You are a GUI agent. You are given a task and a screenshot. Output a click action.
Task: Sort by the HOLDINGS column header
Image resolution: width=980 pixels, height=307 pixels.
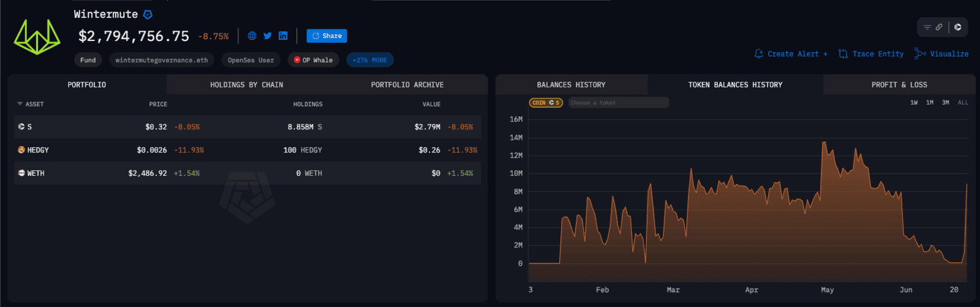click(x=307, y=104)
